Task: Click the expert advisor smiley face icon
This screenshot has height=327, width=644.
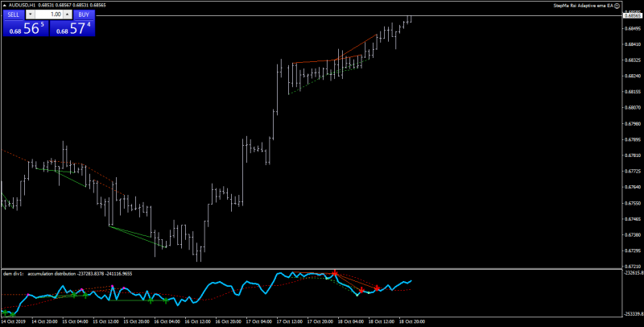Action: click(x=617, y=6)
